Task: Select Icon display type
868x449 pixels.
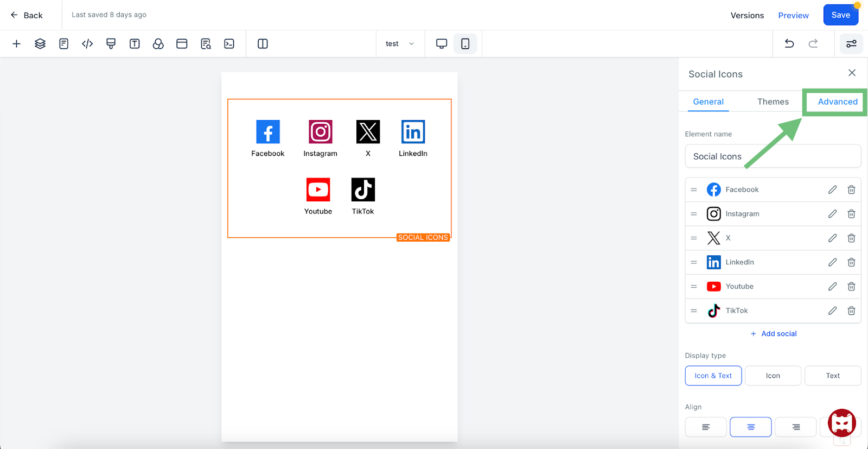Action: pos(773,376)
